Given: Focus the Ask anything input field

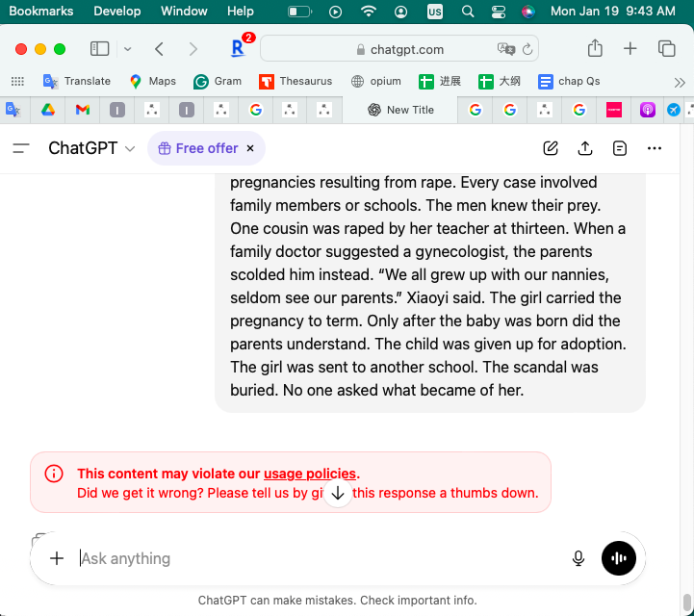Looking at the screenshot, I should tap(318, 558).
